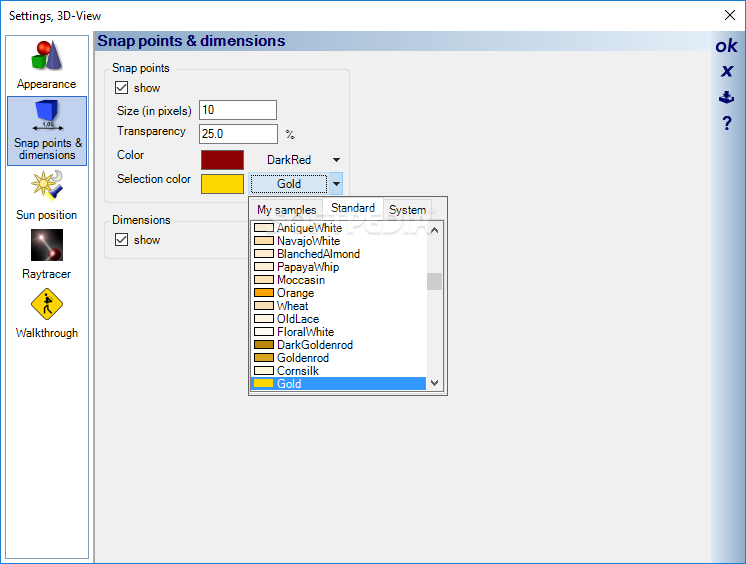This screenshot has height=564, width=746.
Task: Open help with the question mark icon
Action: tap(727, 123)
